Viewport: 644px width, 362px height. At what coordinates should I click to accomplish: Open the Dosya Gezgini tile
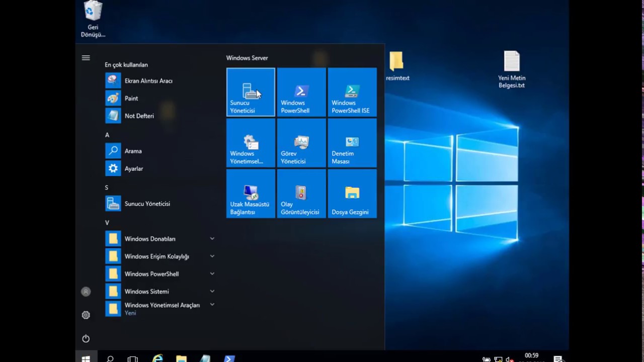coord(352,194)
